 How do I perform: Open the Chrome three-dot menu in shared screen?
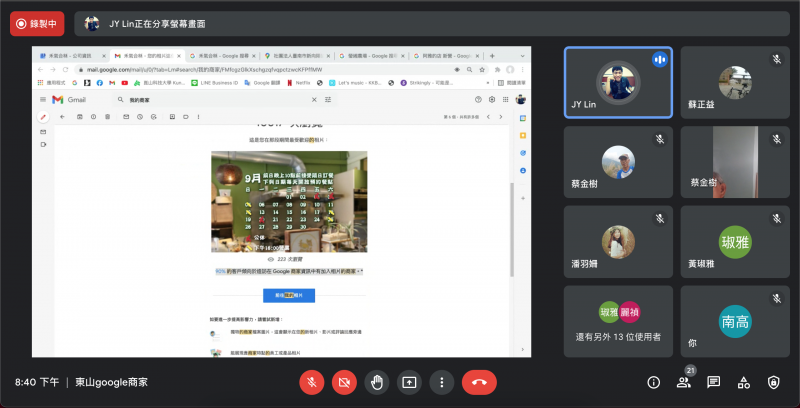(522, 69)
